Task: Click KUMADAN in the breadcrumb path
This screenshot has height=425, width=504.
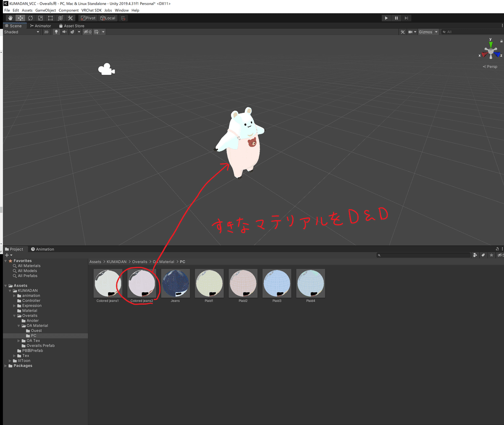Action: [116, 262]
